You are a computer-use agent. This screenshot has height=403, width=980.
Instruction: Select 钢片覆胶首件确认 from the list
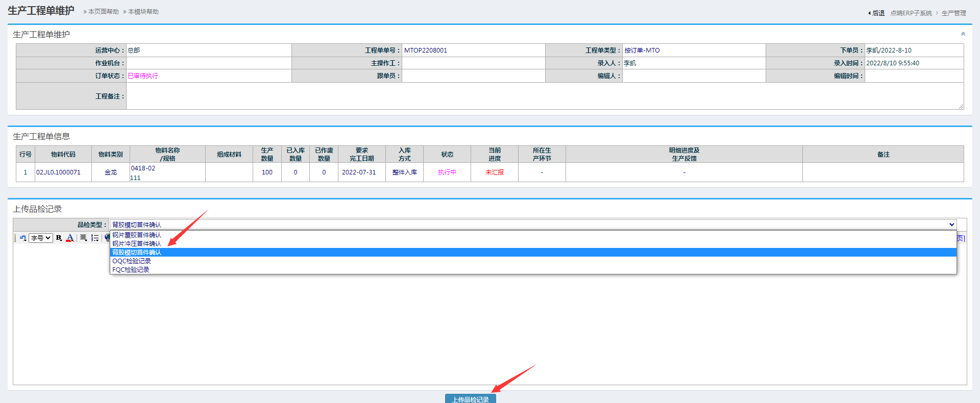(x=137, y=235)
